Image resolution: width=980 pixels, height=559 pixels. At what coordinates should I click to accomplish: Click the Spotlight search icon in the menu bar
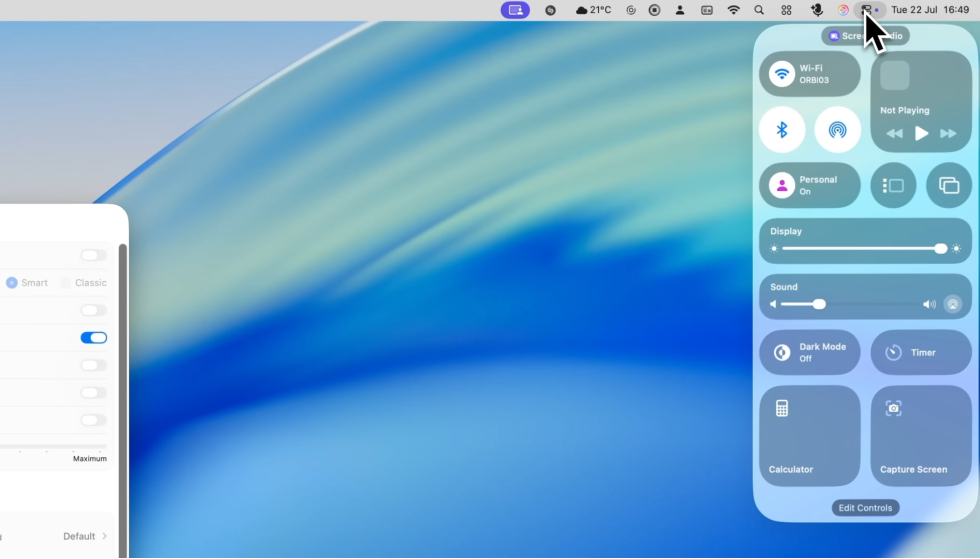coord(759,10)
